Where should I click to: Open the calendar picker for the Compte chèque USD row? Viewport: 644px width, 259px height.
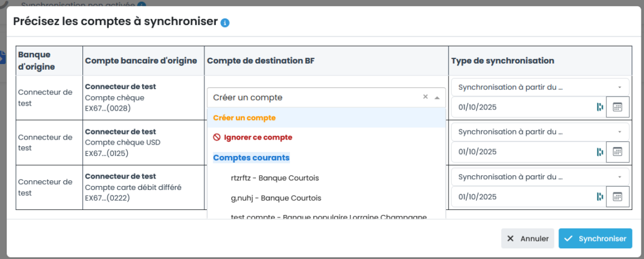(x=618, y=152)
